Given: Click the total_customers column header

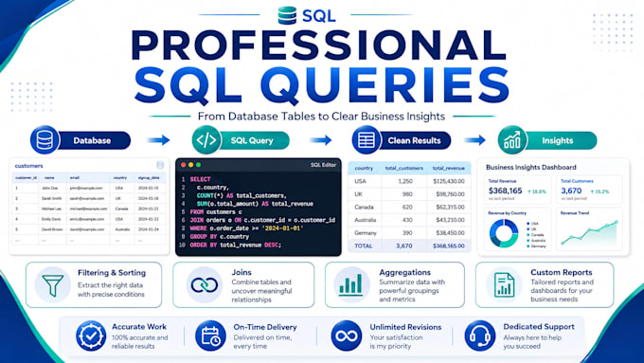Looking at the screenshot, I should coord(403,168).
